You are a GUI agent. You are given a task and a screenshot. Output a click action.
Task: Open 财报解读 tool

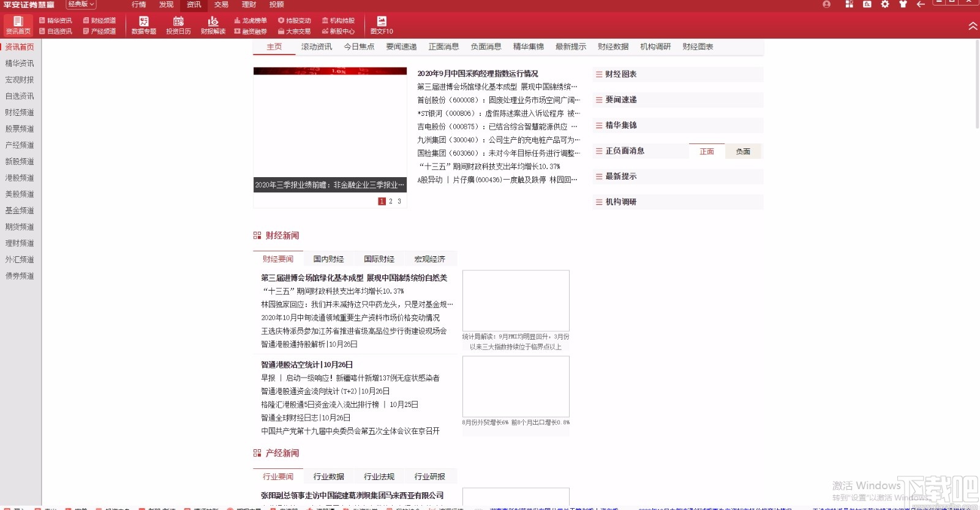[x=213, y=26]
